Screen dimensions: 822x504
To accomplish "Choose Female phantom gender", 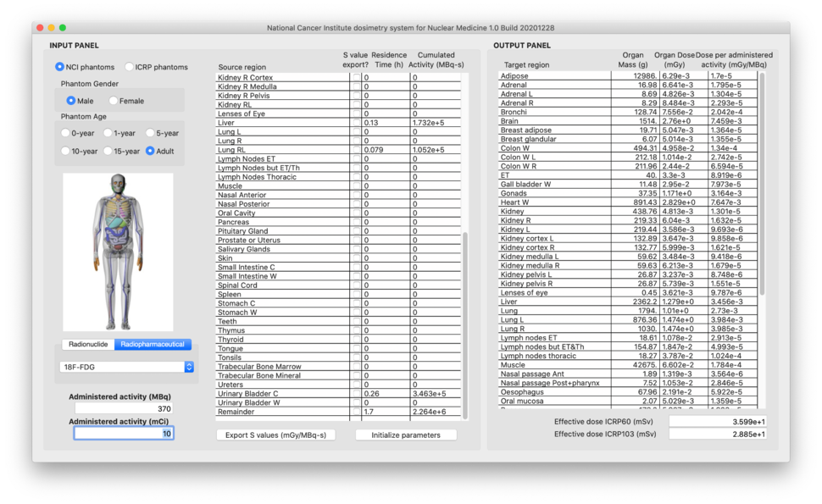I will click(114, 101).
